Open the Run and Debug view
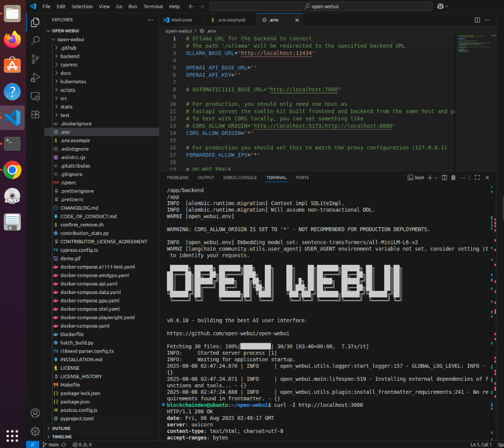Screen dimensions: 504x448 [x=35, y=77]
